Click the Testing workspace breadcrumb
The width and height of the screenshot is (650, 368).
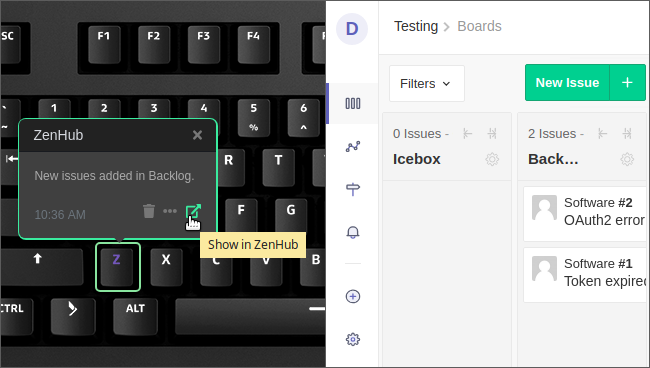pyautogui.click(x=416, y=26)
